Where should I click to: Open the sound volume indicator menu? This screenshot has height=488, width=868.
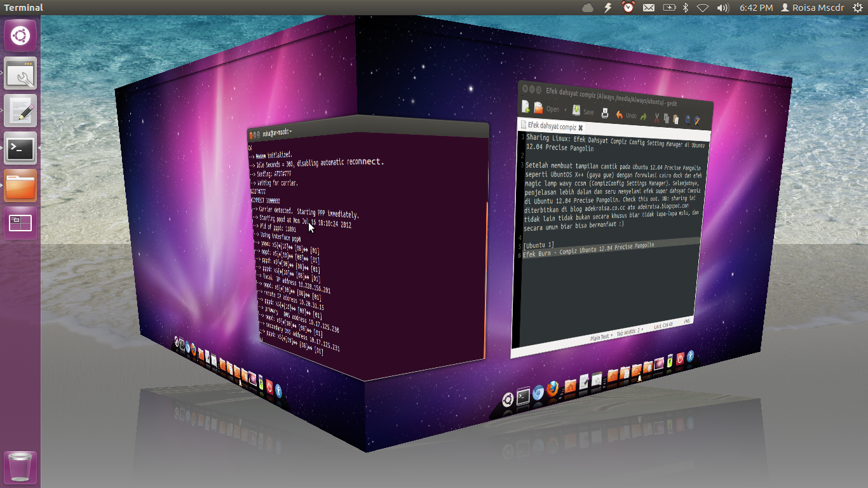point(722,8)
